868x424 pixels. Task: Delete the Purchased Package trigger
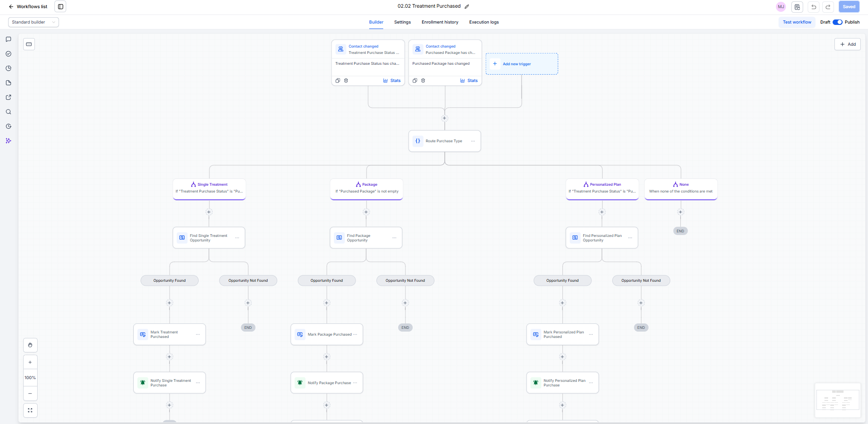(423, 81)
